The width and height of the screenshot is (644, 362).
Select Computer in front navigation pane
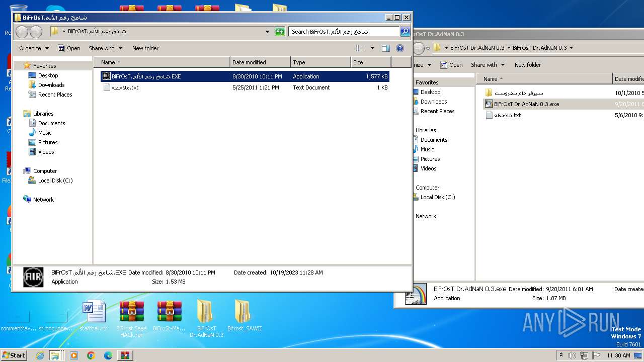(45, 171)
